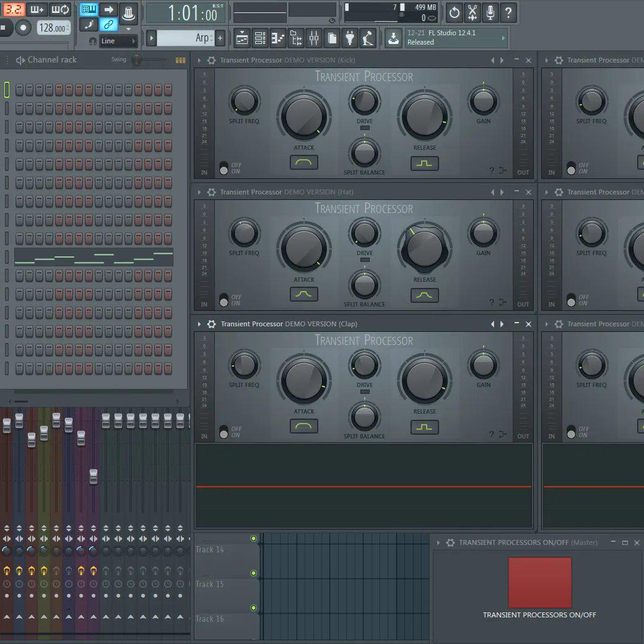Click the Kick Transient Processor gear icon
The width and height of the screenshot is (644, 644).
212,61
